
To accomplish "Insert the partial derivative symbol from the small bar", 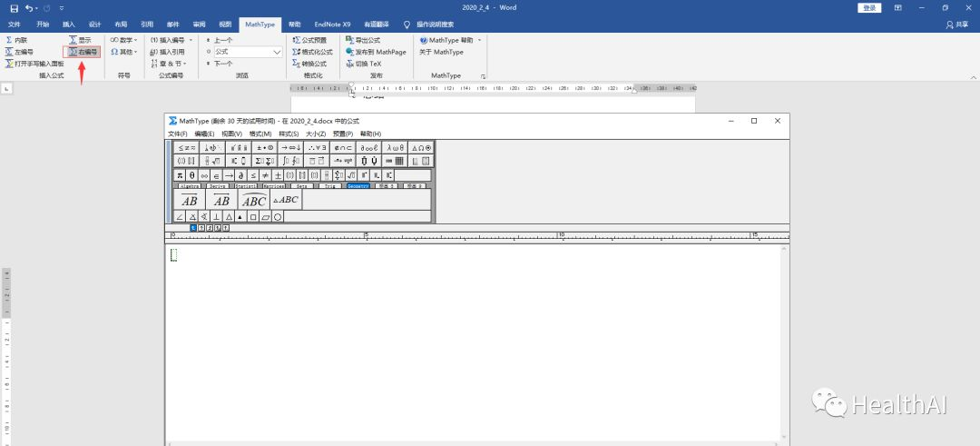I will 240,175.
